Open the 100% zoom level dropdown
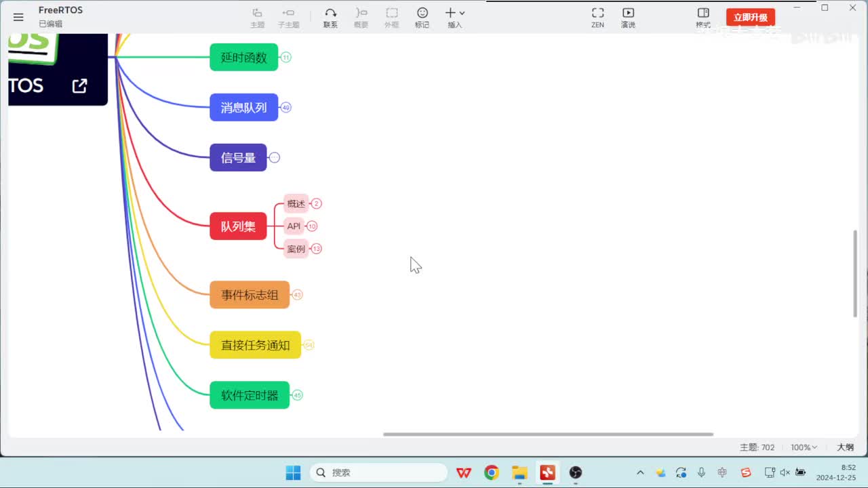Screen dimensions: 868x488 tap(804, 447)
